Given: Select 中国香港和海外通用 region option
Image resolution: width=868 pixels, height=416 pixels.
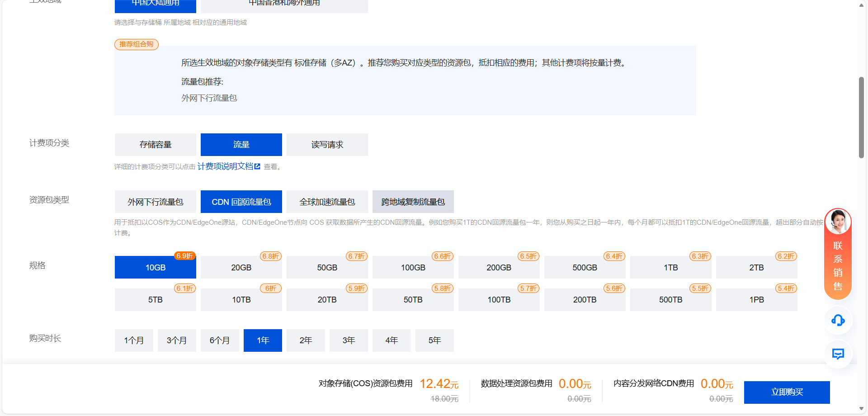Looking at the screenshot, I should click(x=284, y=4).
